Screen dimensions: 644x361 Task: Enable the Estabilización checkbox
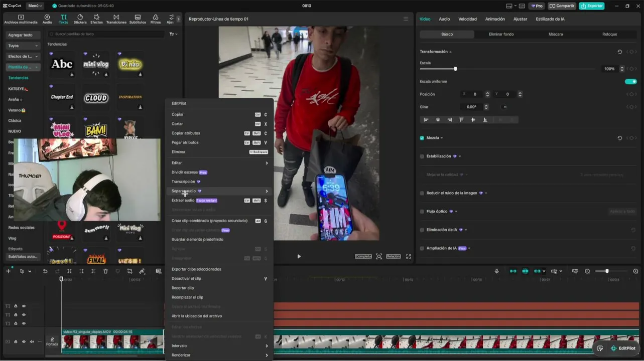[x=422, y=156]
